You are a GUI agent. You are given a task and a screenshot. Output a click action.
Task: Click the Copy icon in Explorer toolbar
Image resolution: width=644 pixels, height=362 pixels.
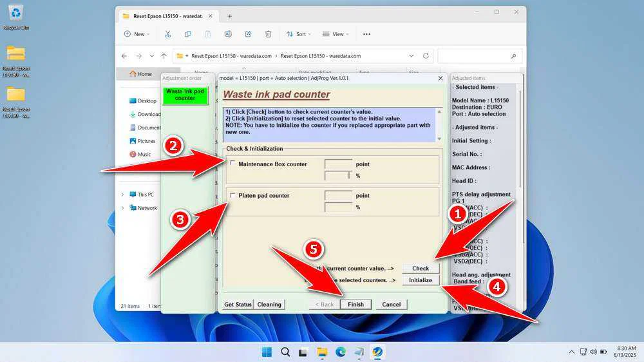[x=187, y=34]
